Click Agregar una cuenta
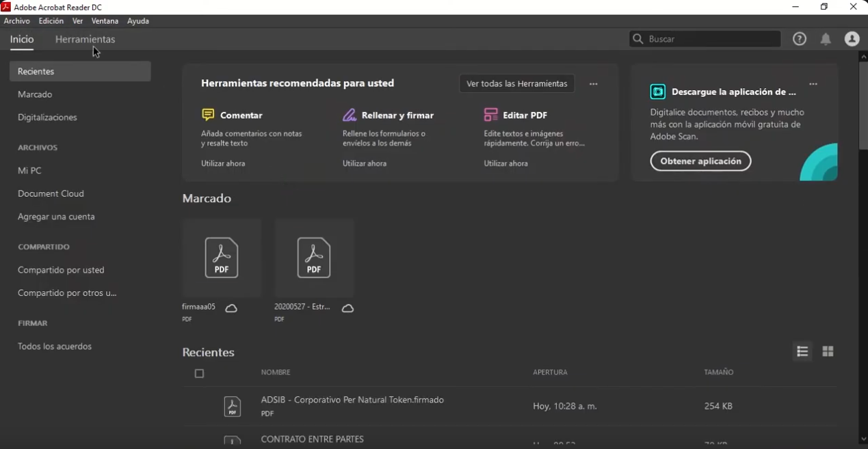This screenshot has height=449, width=868. 56,217
